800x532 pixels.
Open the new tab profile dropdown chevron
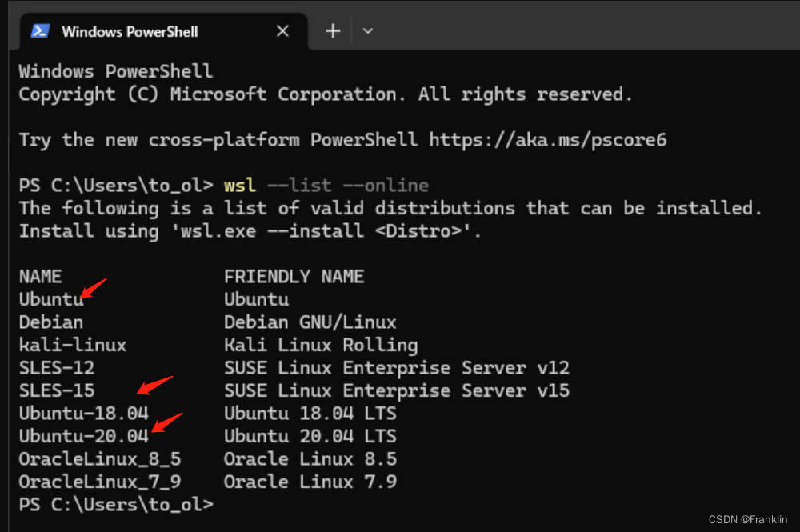367,30
